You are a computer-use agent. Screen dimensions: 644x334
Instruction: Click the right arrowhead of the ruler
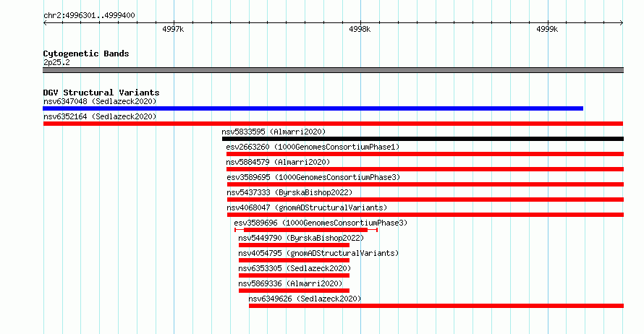622,23
